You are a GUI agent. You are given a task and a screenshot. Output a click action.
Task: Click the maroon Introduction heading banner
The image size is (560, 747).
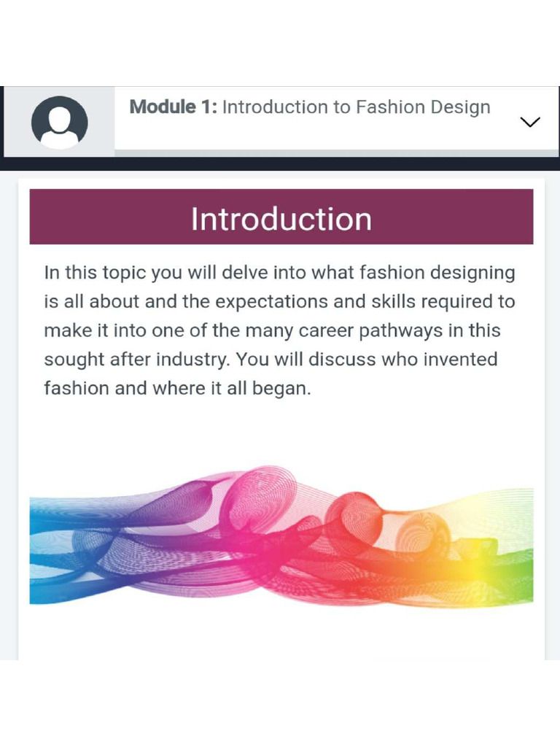click(x=281, y=217)
